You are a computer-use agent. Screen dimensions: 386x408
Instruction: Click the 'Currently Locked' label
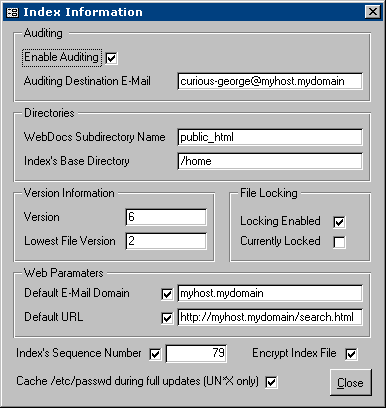click(280, 241)
